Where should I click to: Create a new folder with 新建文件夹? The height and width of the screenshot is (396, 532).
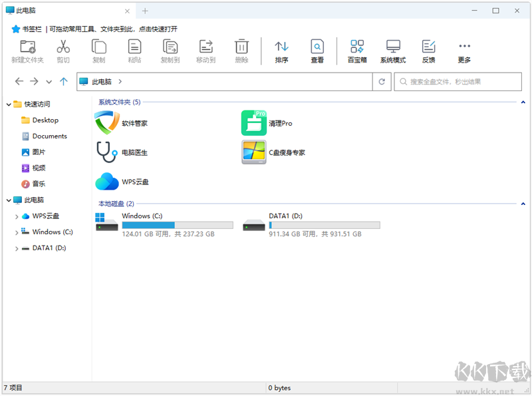pos(27,50)
